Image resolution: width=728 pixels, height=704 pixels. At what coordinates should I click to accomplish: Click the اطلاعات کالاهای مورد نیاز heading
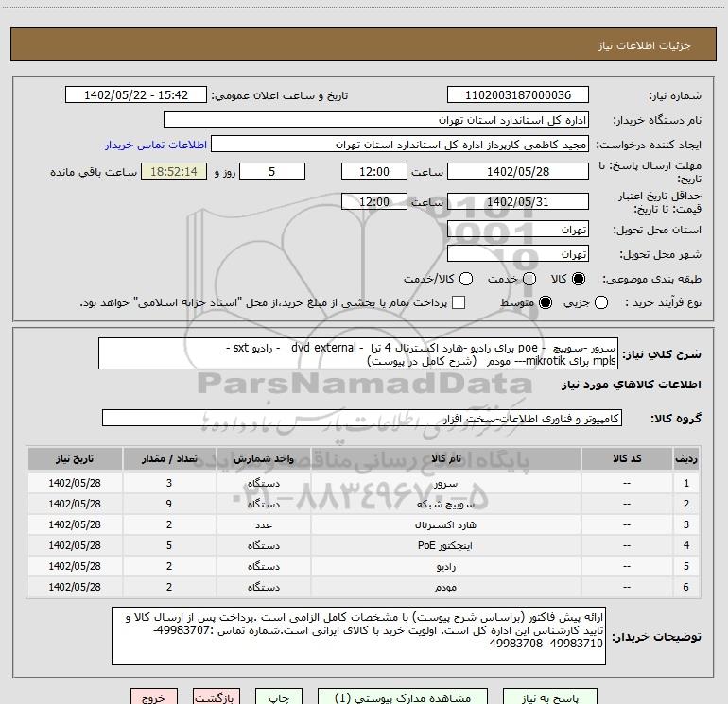pos(631,385)
